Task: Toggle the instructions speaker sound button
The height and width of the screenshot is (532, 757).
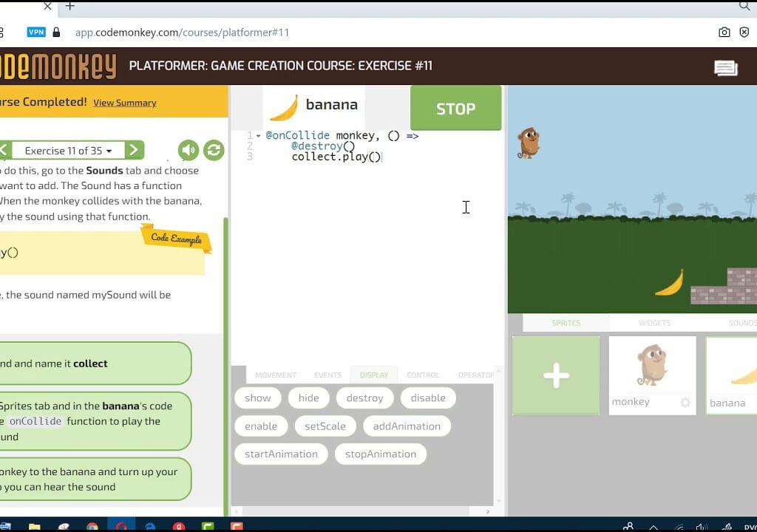Action: (189, 150)
